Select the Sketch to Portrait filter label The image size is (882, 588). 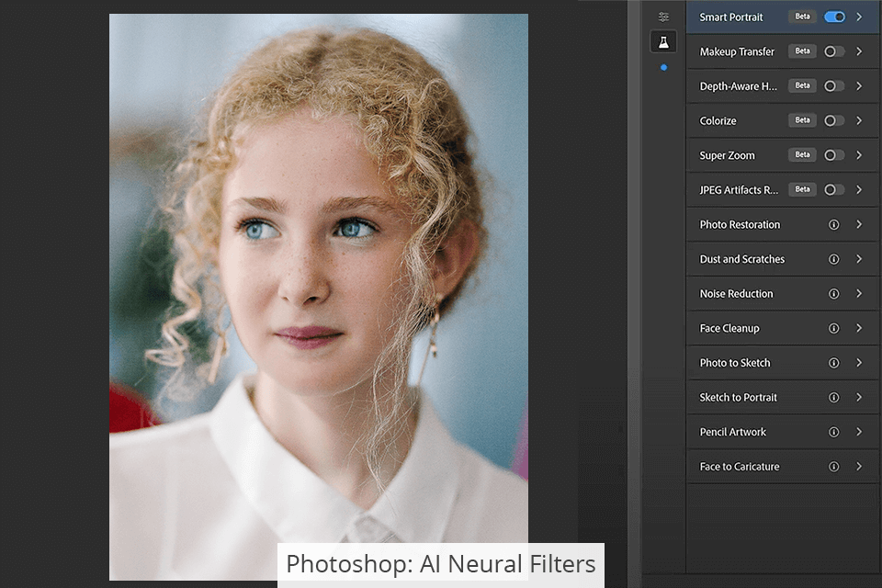click(x=738, y=398)
